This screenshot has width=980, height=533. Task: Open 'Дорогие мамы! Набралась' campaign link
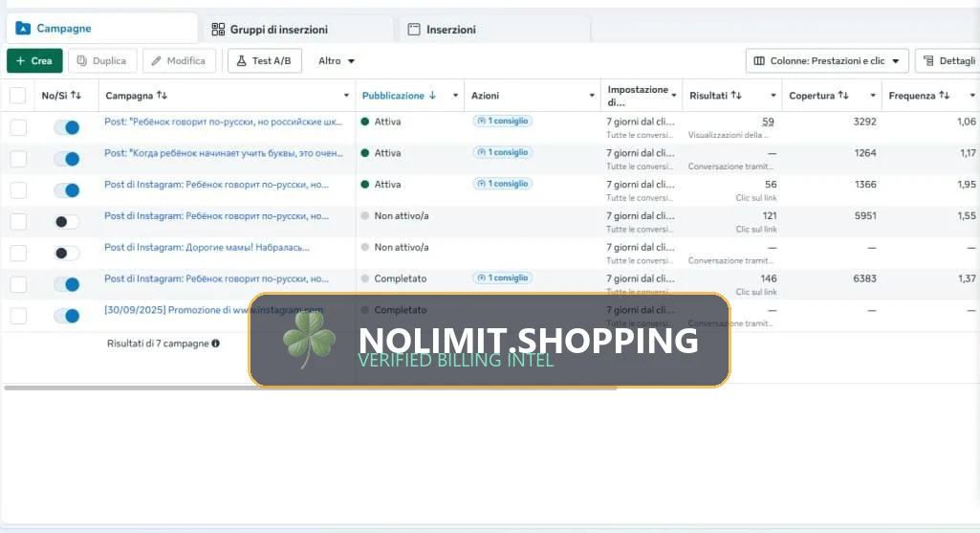coord(207,247)
